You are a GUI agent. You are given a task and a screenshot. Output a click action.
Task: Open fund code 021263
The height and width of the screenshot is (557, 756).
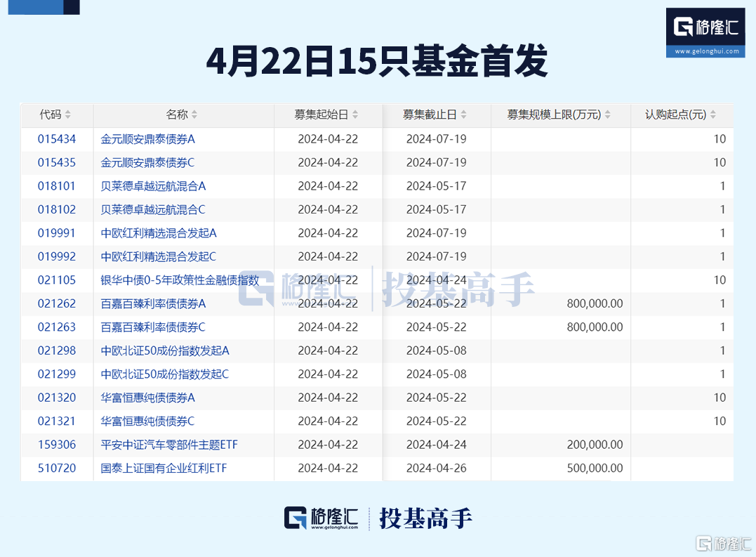click(57, 327)
